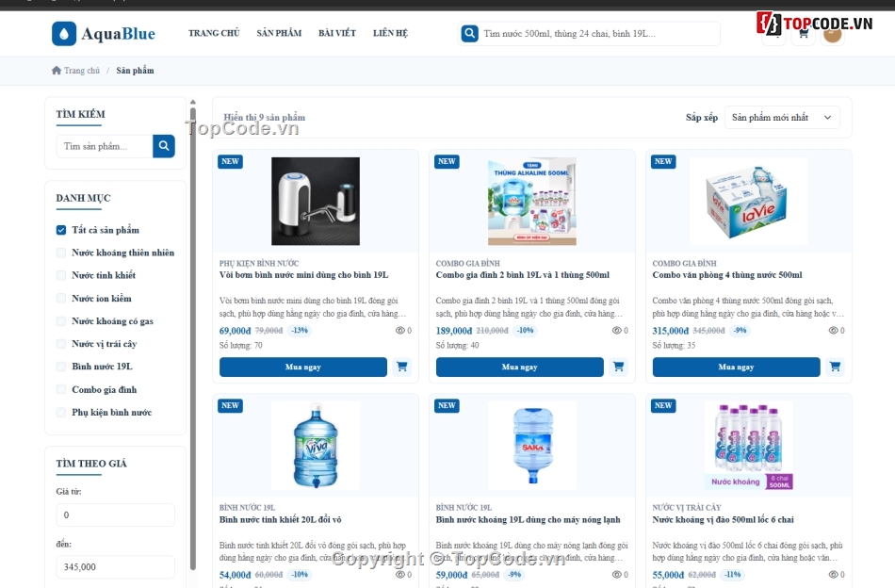This screenshot has height=588, width=895.
Task: Check Nước vị trái cây category
Action: tap(61, 344)
